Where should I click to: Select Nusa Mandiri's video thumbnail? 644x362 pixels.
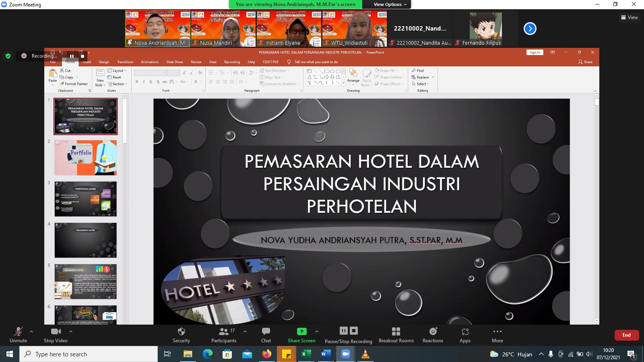[x=223, y=29]
